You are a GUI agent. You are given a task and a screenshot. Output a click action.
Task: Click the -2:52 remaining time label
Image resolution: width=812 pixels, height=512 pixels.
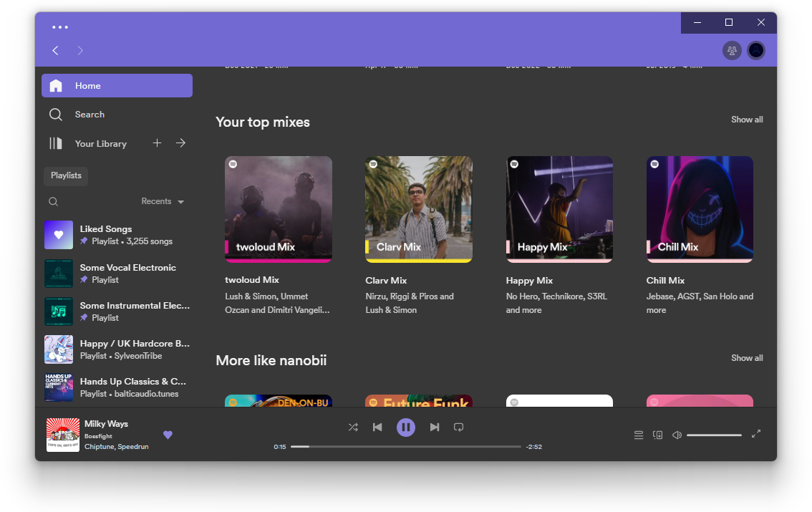click(534, 447)
